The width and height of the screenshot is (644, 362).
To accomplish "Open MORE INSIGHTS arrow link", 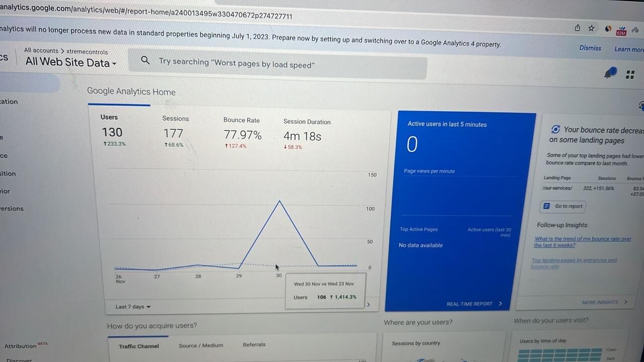I will point(605,302).
